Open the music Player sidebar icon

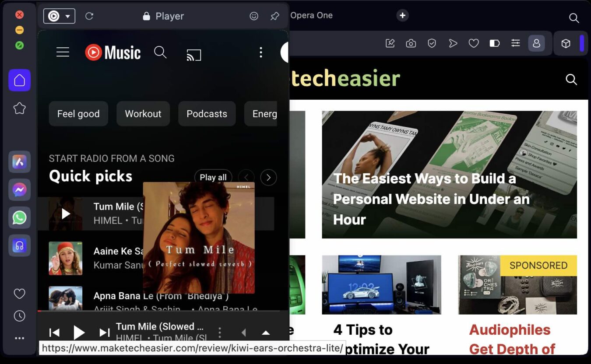[19, 245]
